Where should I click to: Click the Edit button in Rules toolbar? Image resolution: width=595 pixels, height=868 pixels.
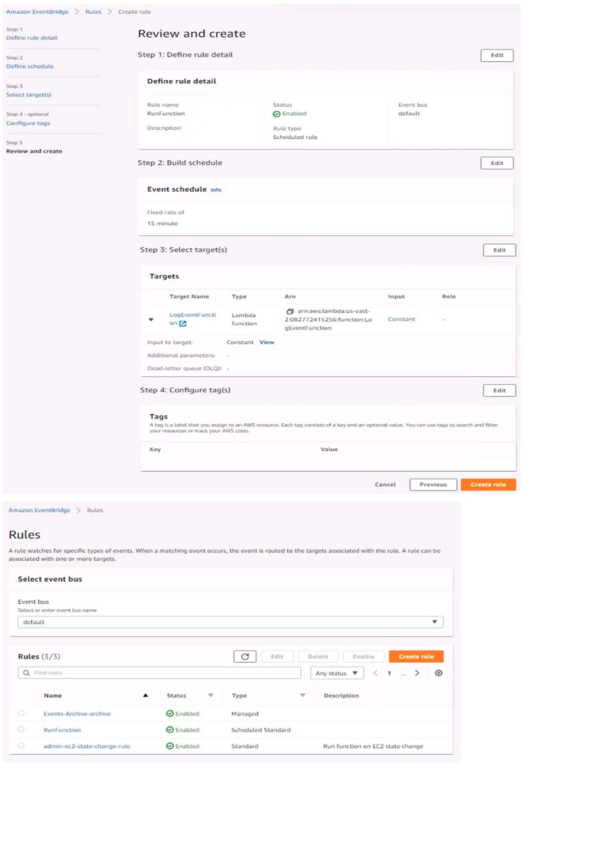coord(277,657)
